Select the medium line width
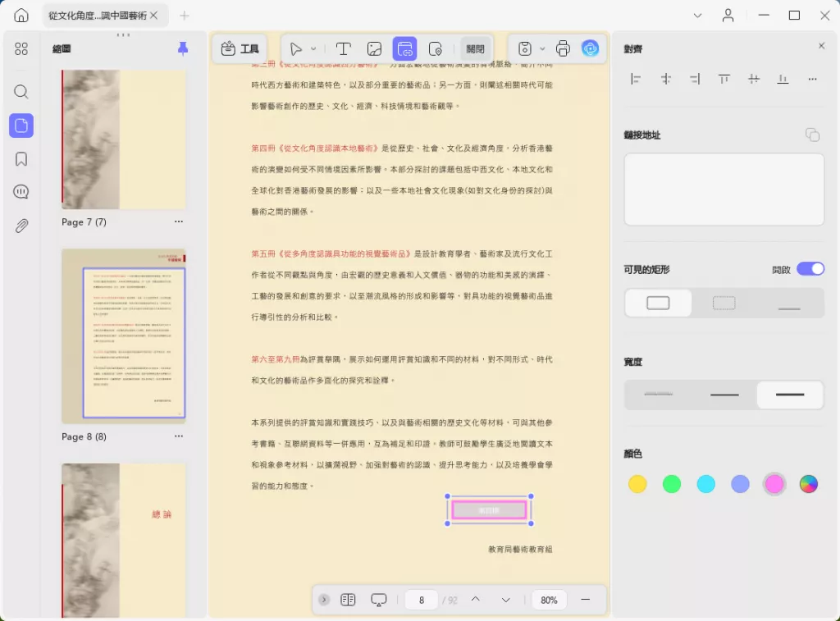The height and width of the screenshot is (621, 840). [x=724, y=395]
